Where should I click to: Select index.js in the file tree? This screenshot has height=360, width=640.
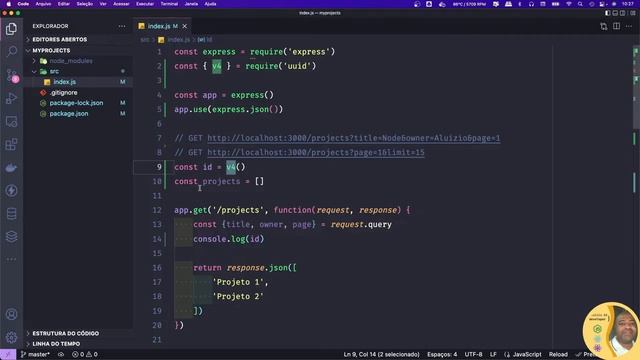tap(64, 82)
